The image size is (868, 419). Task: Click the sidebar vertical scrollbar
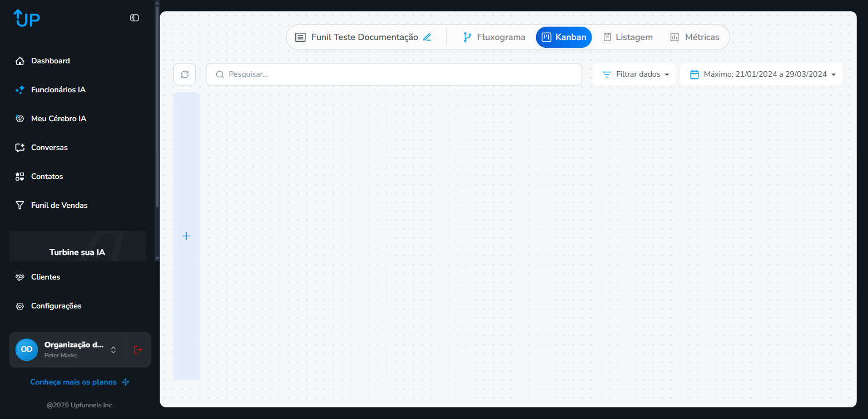[x=157, y=111]
